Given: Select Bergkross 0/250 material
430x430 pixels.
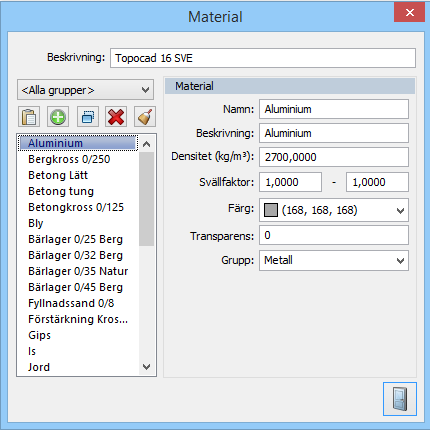Looking at the screenshot, I should (x=69, y=159).
